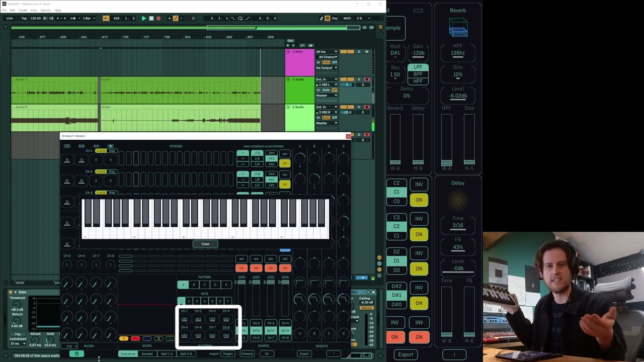The width and height of the screenshot is (644, 362).
Task: Click the Tap tempo button
Action: click(x=24, y=18)
